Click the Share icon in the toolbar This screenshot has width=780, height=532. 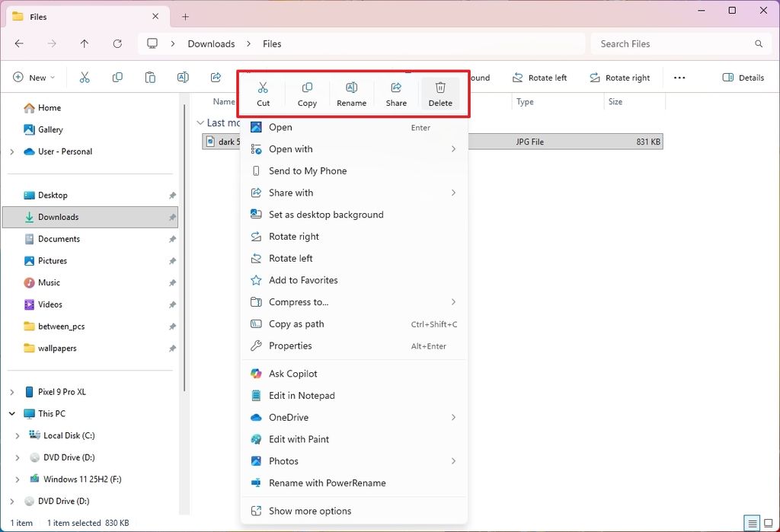click(395, 93)
